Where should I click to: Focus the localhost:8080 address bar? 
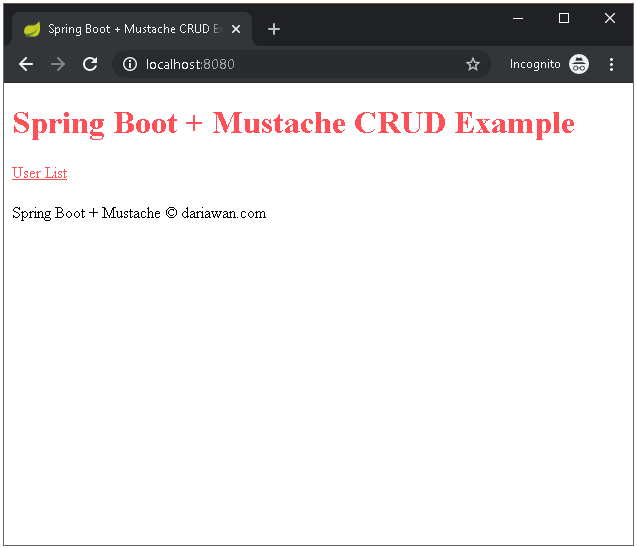[x=301, y=64]
